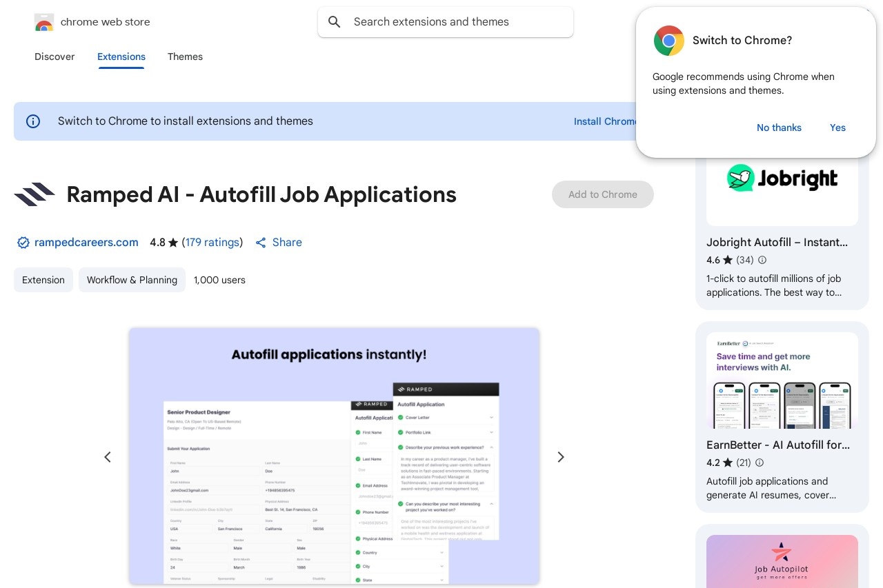Image resolution: width=883 pixels, height=588 pixels.
Task: Click the Share icon
Action: point(261,243)
